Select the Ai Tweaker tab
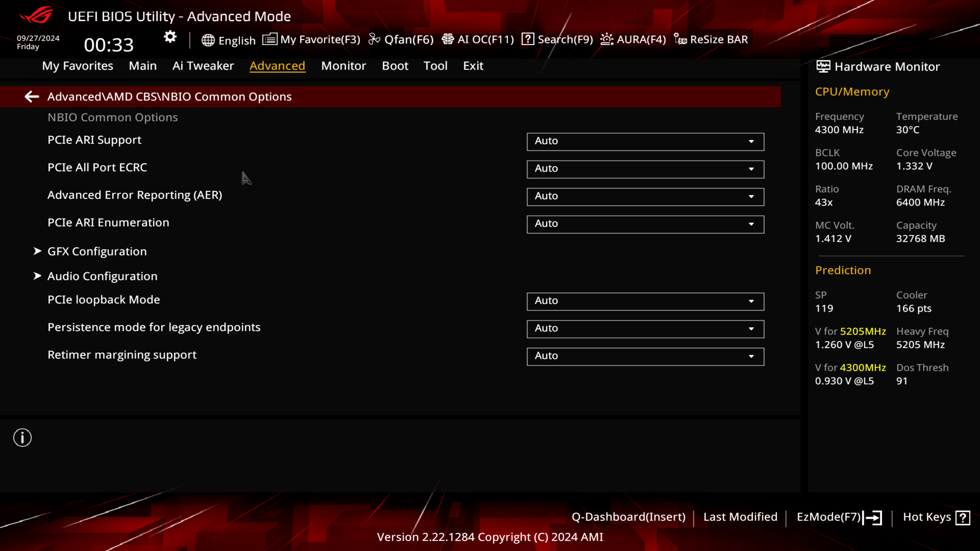This screenshot has height=551, width=980. coord(203,65)
